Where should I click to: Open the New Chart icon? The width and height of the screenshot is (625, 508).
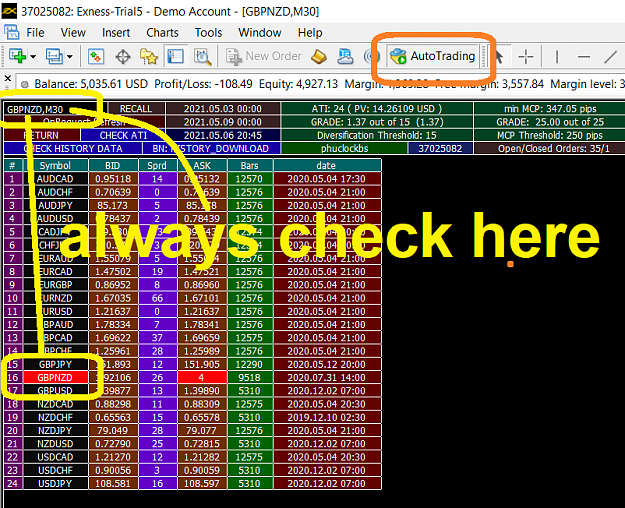17,56
